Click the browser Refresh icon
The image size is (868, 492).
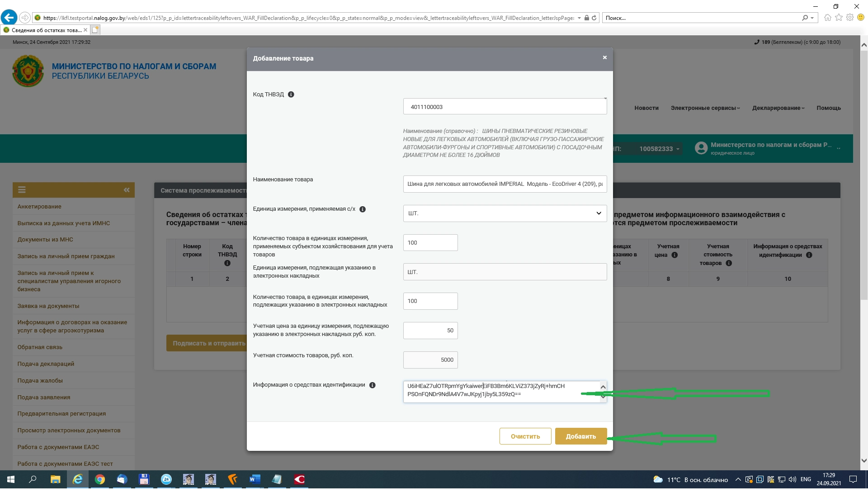click(594, 18)
